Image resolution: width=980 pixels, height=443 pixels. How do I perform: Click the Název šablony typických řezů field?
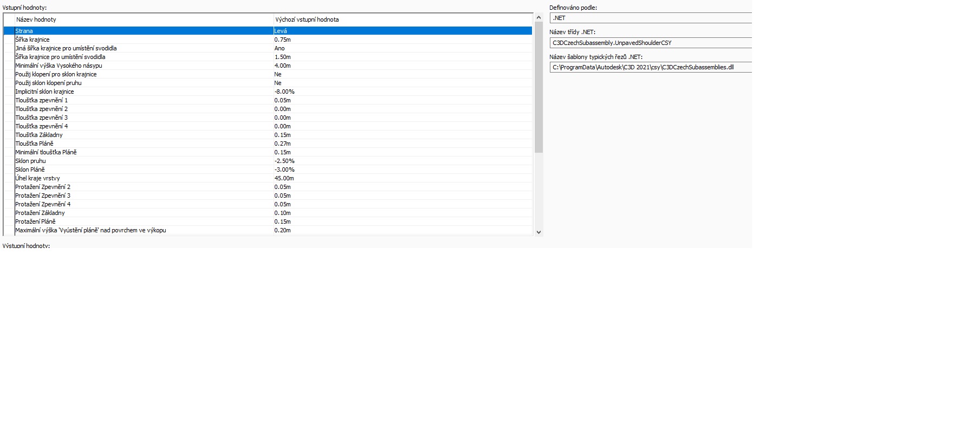pos(650,67)
